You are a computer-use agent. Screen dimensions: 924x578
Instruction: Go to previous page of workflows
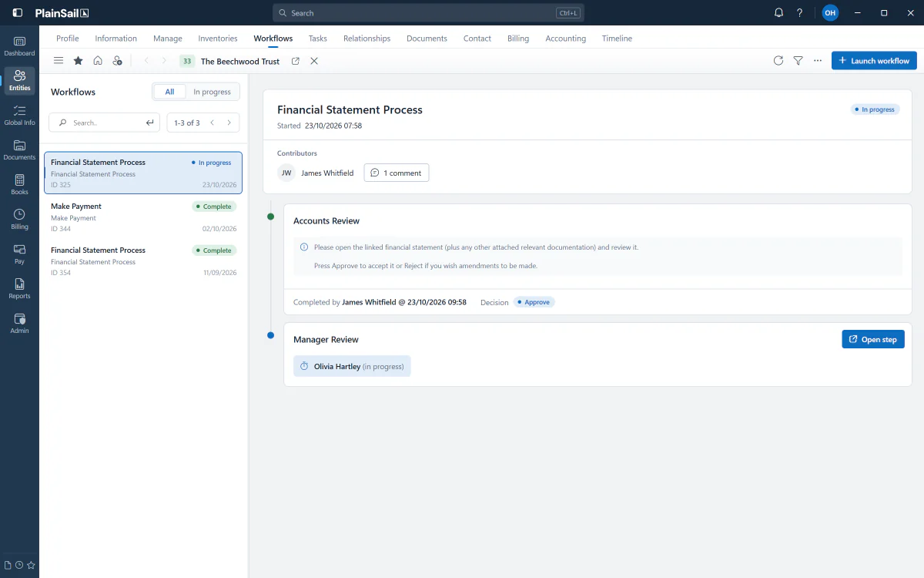click(x=213, y=123)
